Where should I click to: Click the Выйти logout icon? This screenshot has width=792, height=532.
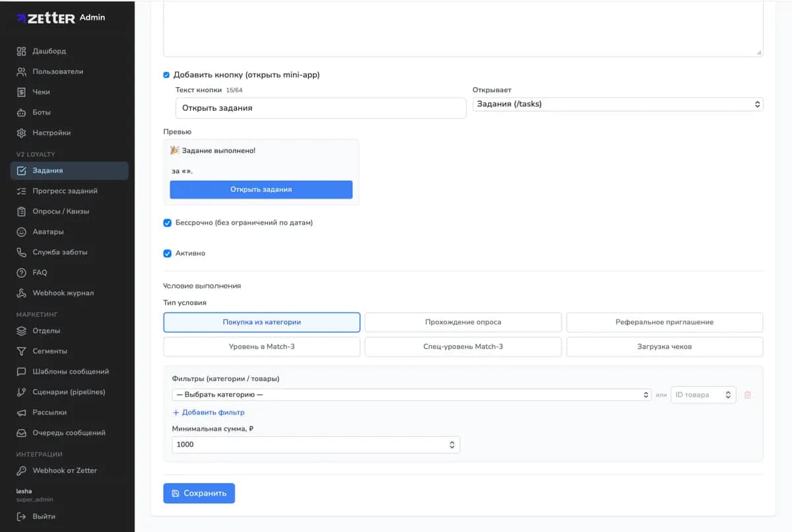[x=21, y=516]
